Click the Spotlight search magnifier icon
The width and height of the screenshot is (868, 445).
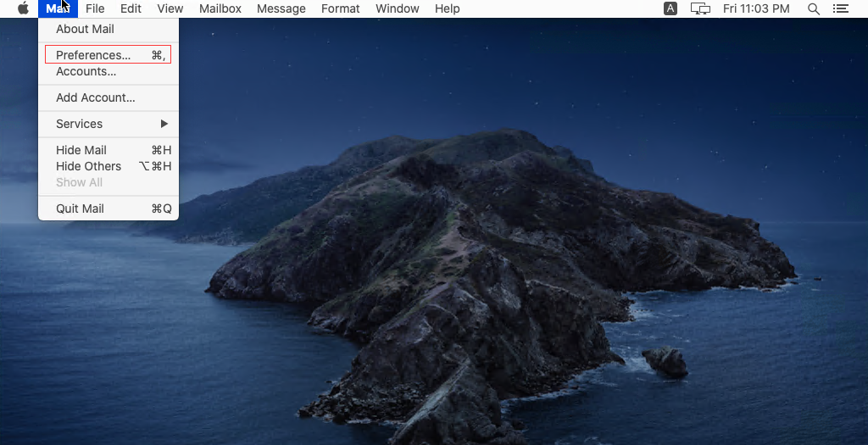tap(814, 8)
